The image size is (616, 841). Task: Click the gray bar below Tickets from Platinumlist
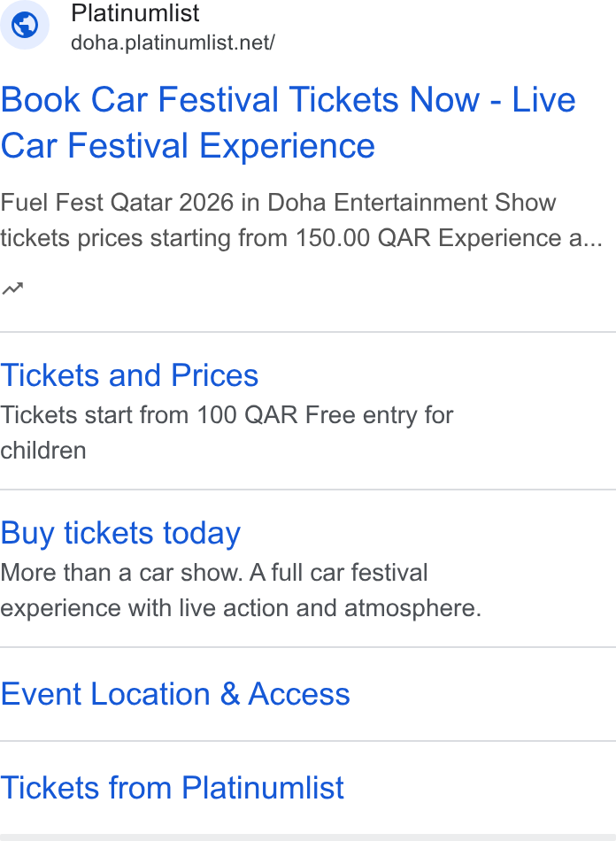308,837
